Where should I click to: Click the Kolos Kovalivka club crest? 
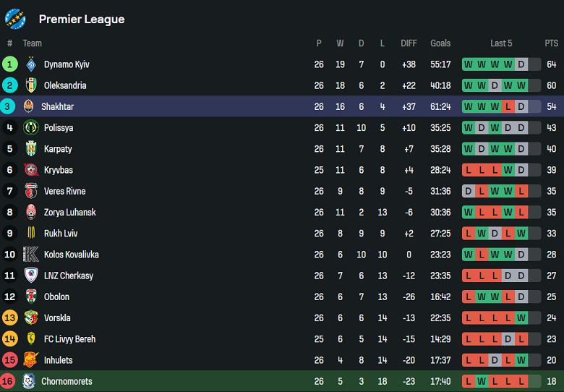pos(31,255)
